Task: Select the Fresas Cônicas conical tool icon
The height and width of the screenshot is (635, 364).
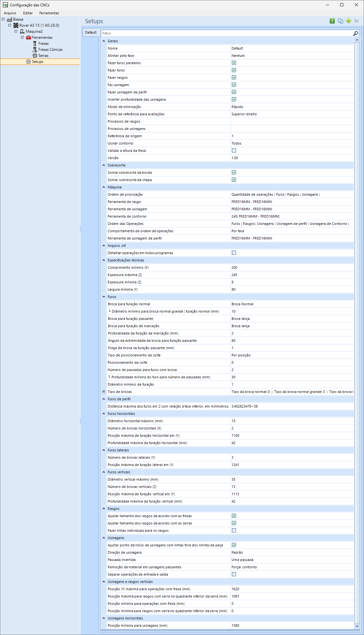Action: pos(35,50)
